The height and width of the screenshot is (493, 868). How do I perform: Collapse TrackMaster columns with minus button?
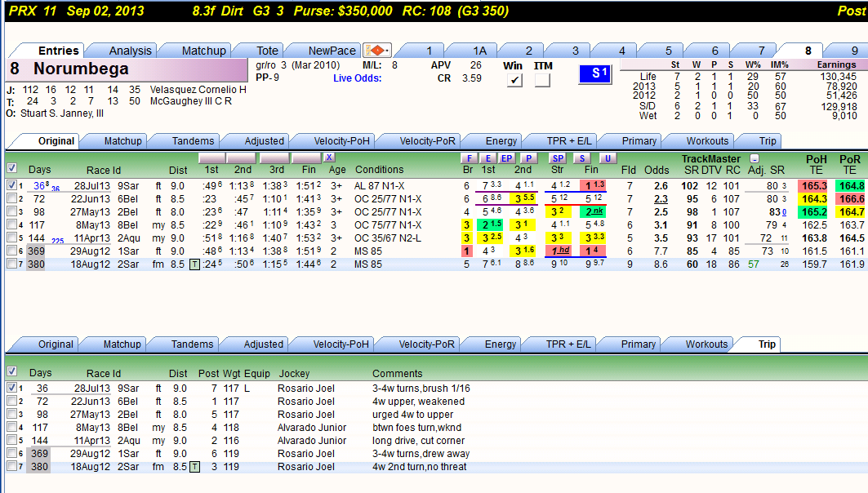tap(754, 159)
